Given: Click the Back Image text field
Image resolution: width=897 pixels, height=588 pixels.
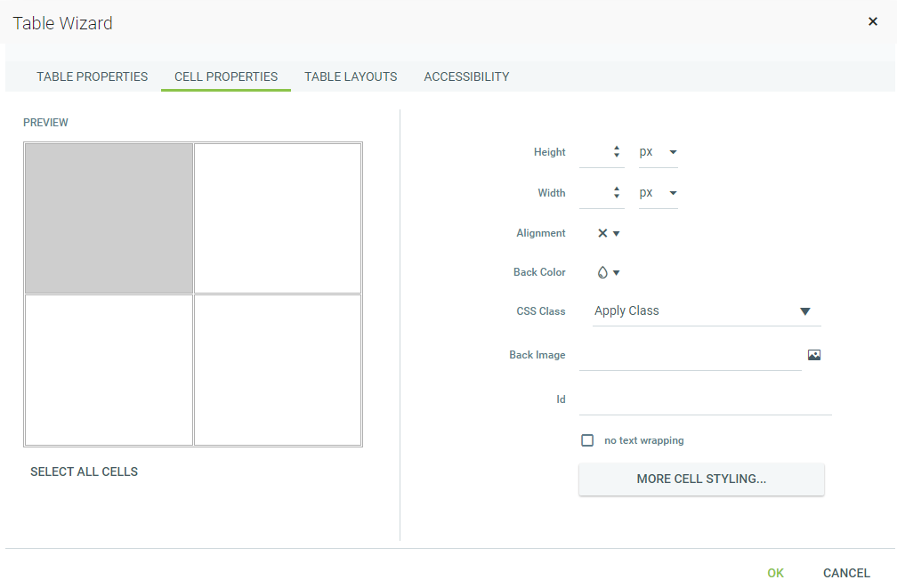Looking at the screenshot, I should pyautogui.click(x=690, y=355).
